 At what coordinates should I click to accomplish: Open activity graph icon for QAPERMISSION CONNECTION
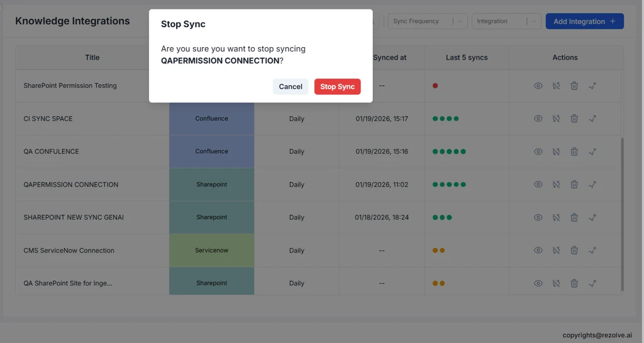tap(592, 185)
